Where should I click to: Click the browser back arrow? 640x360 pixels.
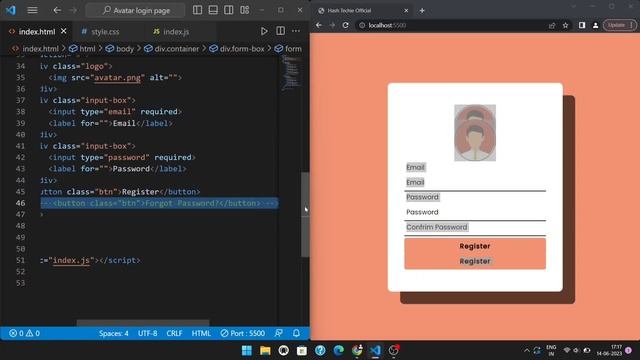tap(319, 25)
